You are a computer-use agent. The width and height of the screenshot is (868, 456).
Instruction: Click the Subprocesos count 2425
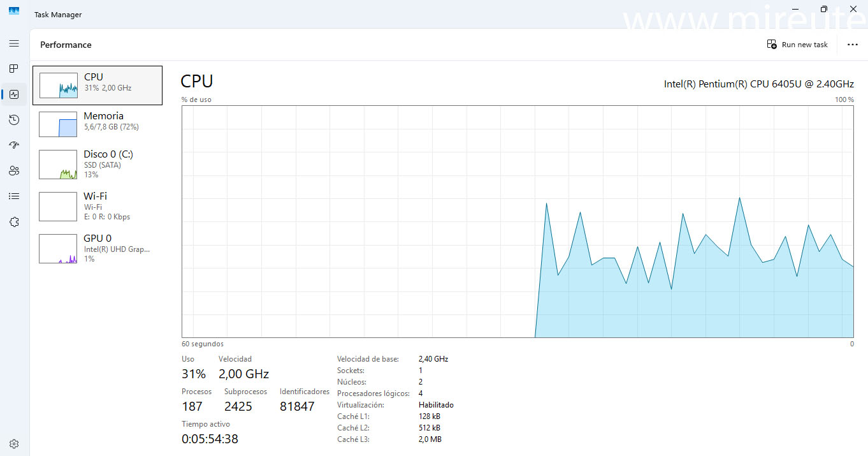click(x=238, y=406)
